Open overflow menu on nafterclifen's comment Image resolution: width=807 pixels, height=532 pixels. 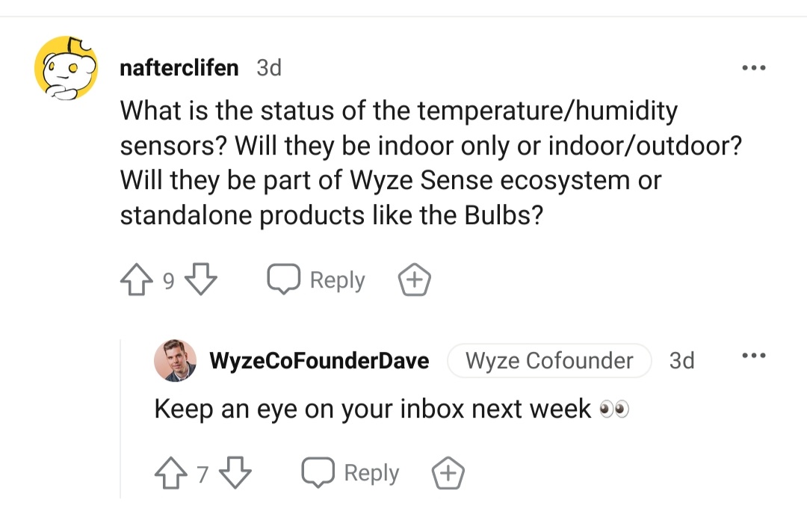[x=753, y=68]
